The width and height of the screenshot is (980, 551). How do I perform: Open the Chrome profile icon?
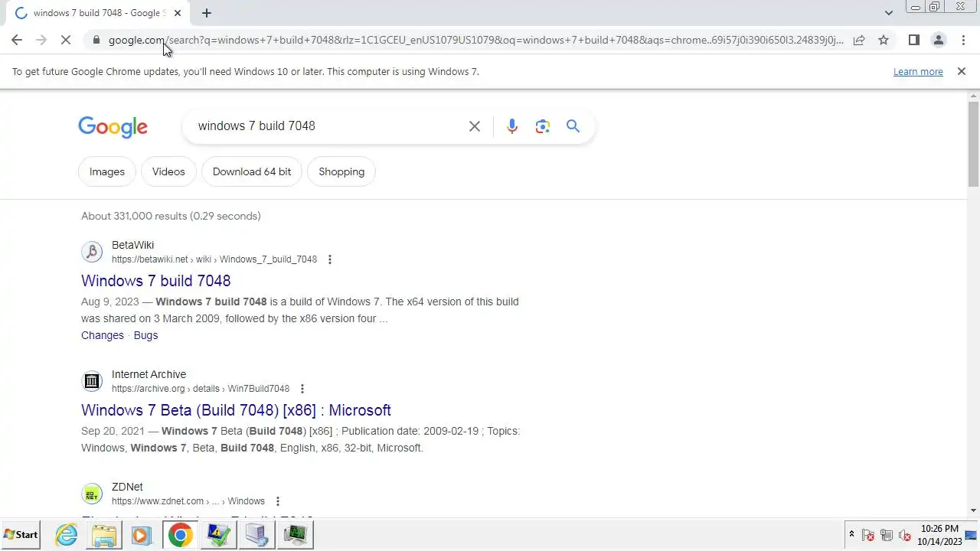(x=938, y=40)
